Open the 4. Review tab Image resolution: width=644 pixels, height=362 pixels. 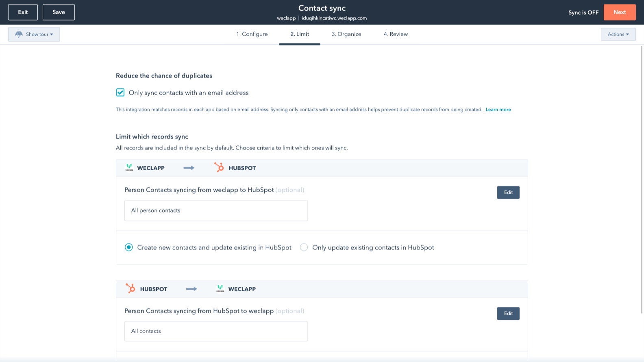click(396, 34)
